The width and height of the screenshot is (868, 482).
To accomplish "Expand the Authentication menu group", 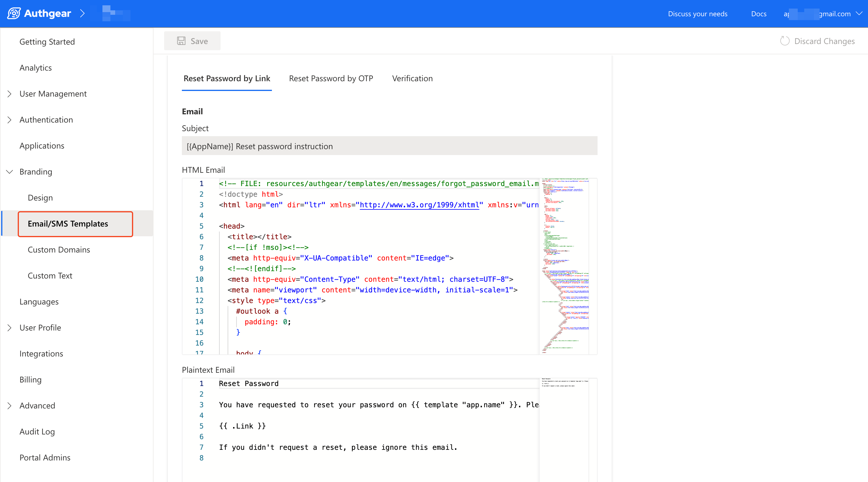I will pyautogui.click(x=9, y=120).
